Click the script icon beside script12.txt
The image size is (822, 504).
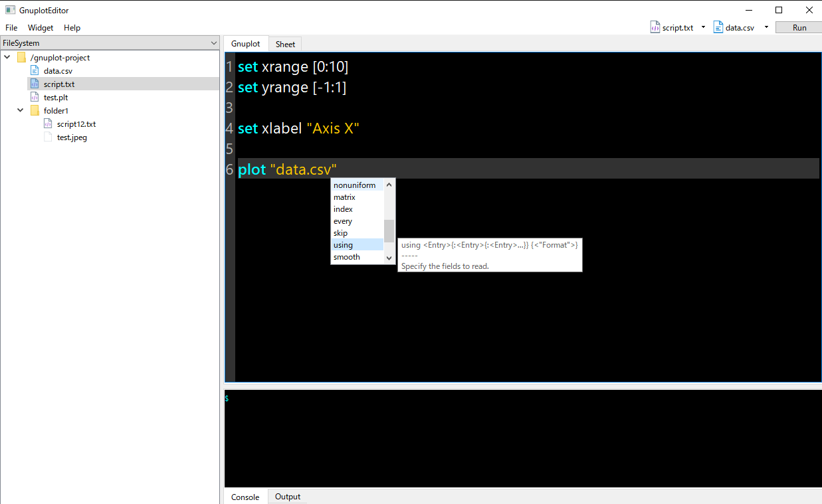click(48, 124)
